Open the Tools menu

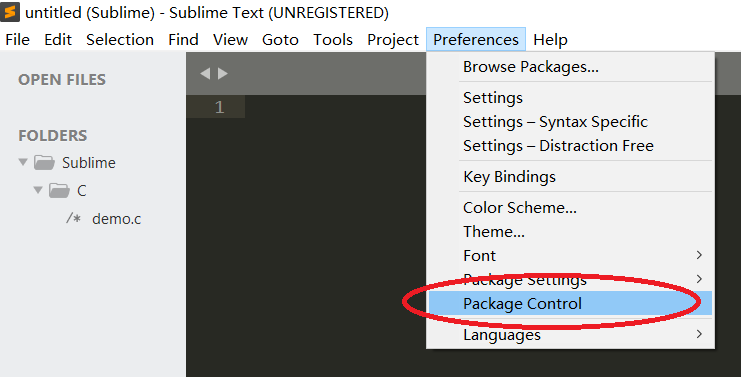pyautogui.click(x=333, y=40)
